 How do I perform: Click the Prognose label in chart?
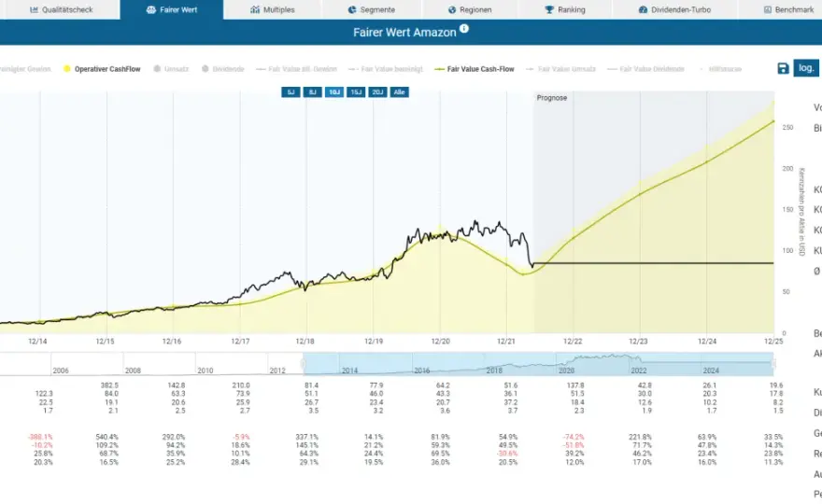click(551, 98)
